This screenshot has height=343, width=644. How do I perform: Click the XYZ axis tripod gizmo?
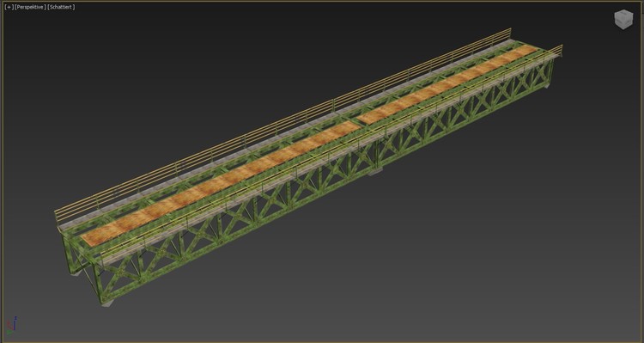11,325
